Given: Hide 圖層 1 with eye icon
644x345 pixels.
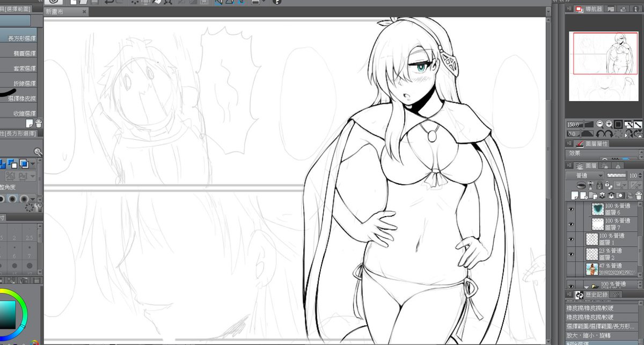Looking at the screenshot, I should 570,239.
